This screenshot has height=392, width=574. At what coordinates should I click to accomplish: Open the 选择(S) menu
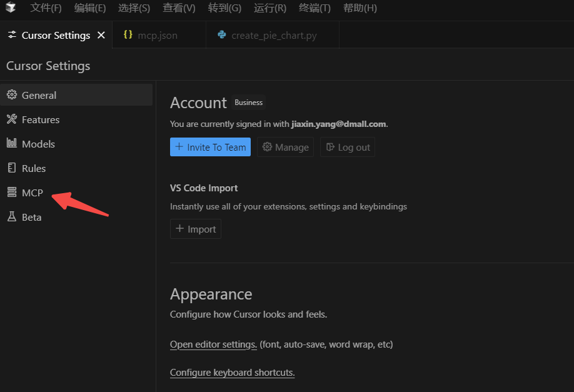click(134, 8)
